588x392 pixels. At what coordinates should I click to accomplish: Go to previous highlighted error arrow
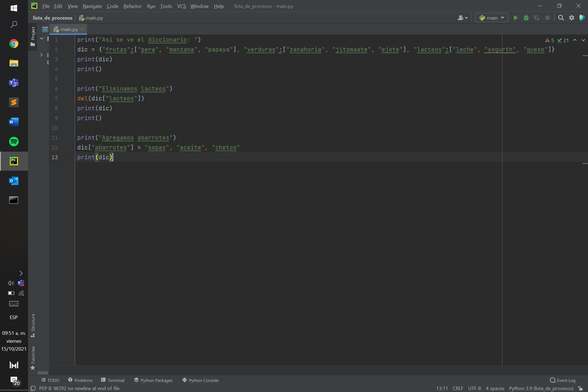pyautogui.click(x=575, y=40)
